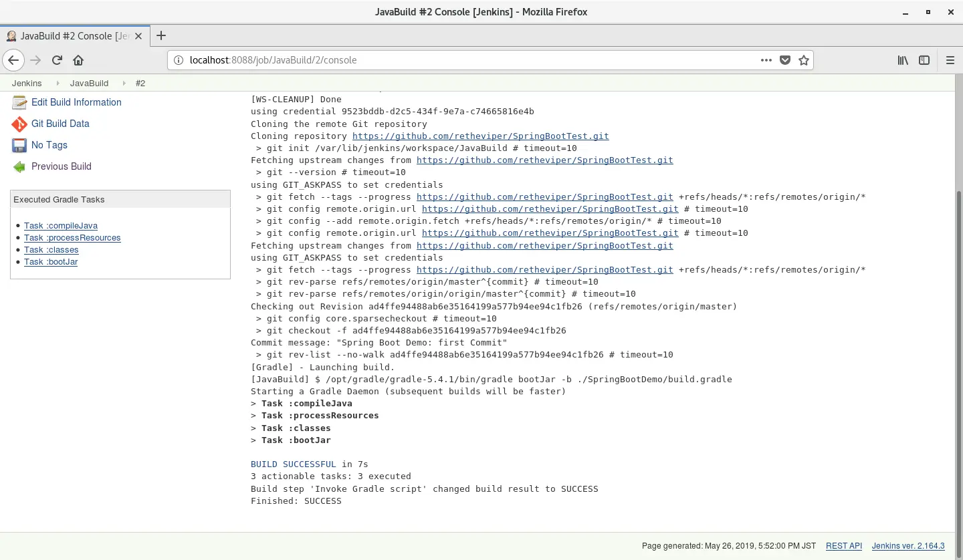Screen dimensions: 963x560
Task: Click the No Tags floppy disk icon
Action: click(x=19, y=145)
